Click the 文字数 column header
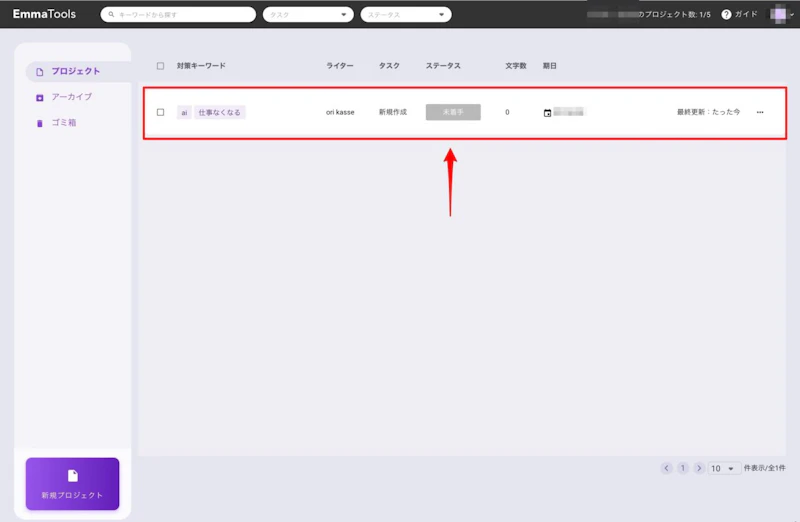This screenshot has width=800, height=522. click(x=516, y=66)
